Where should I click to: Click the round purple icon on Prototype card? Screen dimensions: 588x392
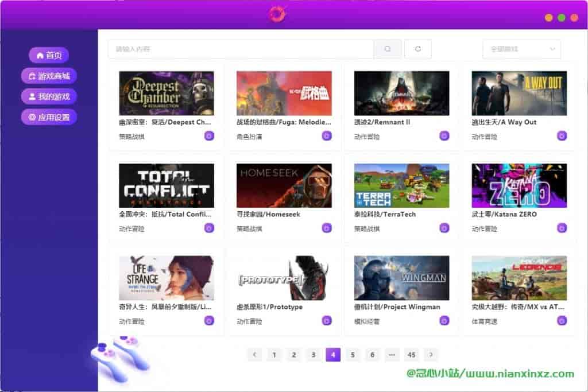coord(327,320)
